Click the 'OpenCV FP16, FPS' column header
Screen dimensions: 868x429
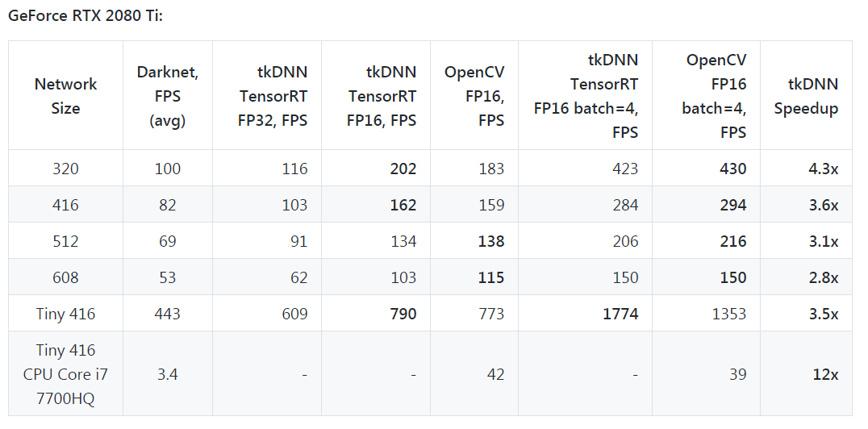474,96
